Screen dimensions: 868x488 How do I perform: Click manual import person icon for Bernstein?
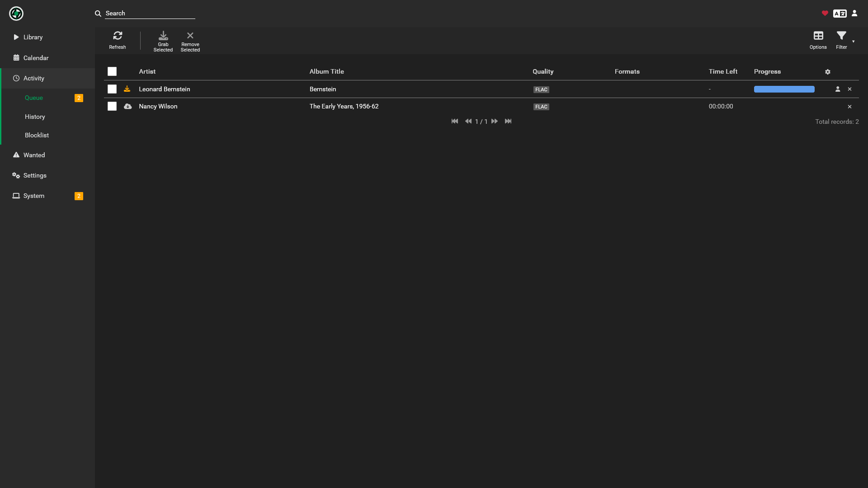pos(838,89)
